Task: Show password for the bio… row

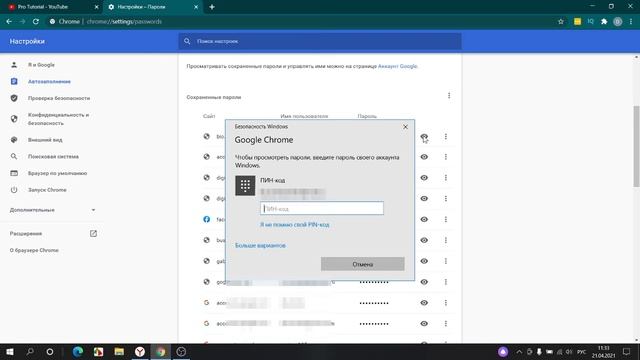Action: (x=424, y=137)
